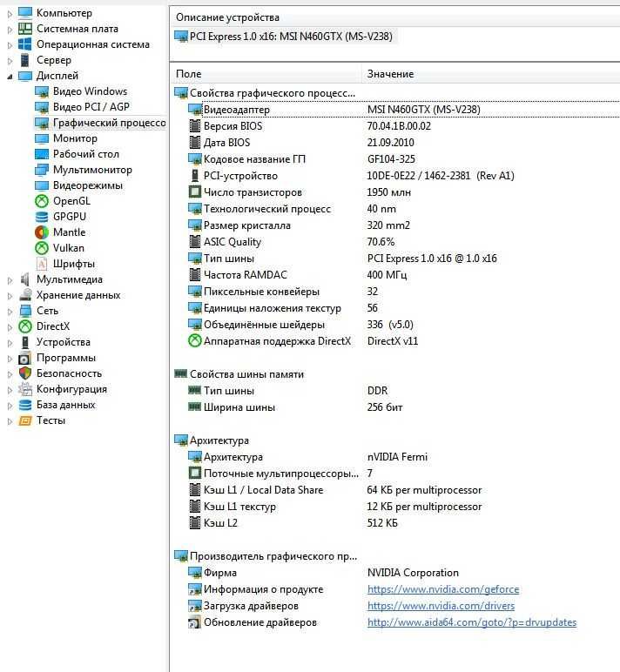The width and height of the screenshot is (620, 672).
Task: Expand the Операционная система node arrow
Action: click(x=10, y=45)
